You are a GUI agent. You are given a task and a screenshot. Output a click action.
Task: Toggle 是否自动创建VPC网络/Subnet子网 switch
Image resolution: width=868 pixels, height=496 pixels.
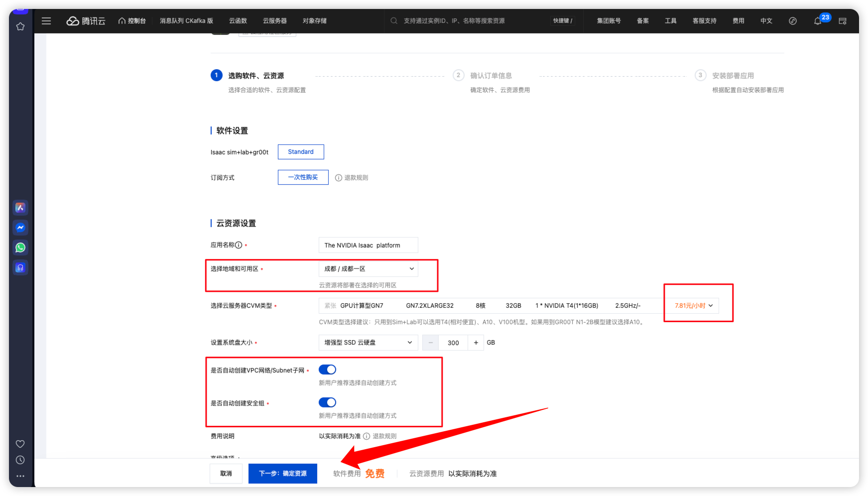(x=328, y=370)
